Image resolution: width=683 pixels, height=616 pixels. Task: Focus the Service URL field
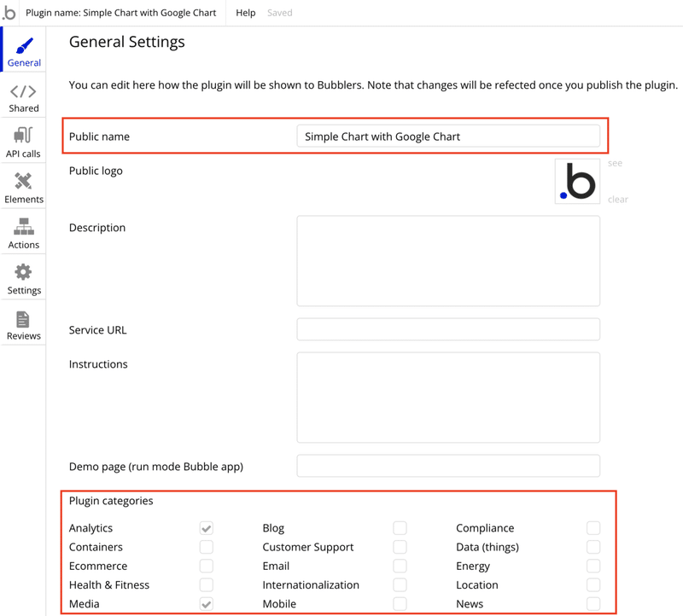[448, 329]
